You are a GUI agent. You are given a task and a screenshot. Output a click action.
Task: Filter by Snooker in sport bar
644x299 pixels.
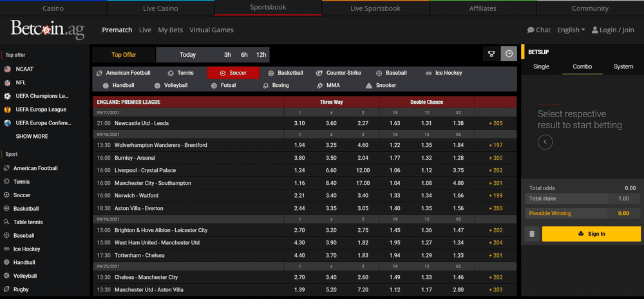coord(381,86)
